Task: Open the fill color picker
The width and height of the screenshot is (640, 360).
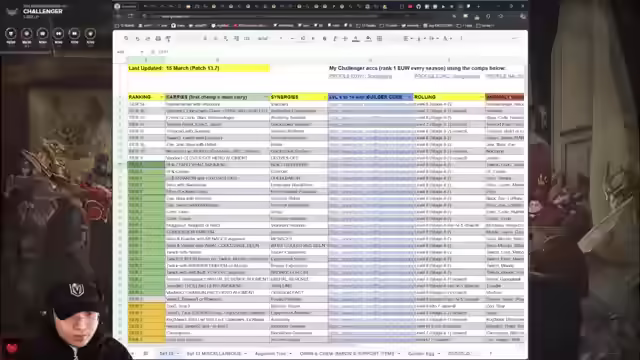Action: (368, 38)
